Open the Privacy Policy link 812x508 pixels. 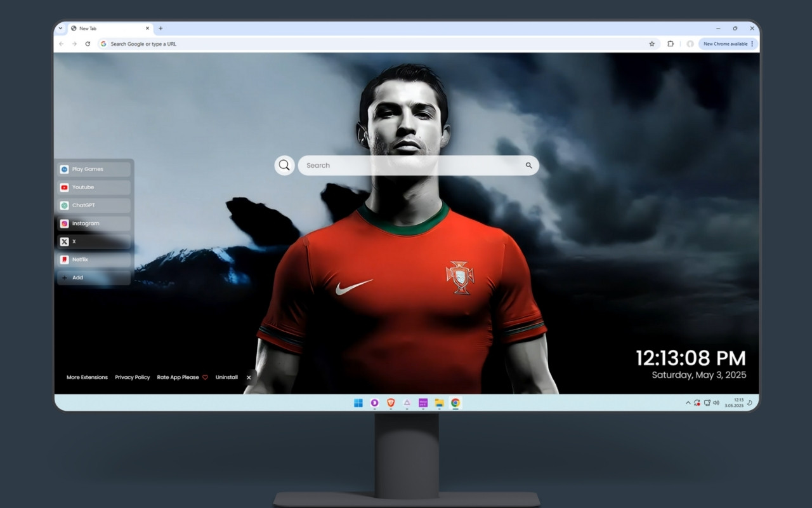click(132, 377)
